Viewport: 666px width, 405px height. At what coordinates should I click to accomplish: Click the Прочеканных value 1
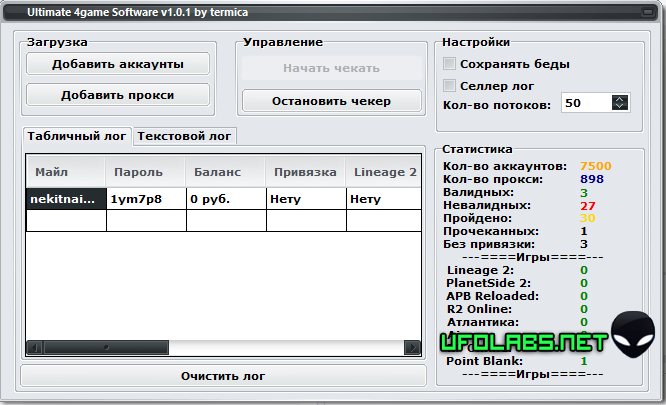point(584,231)
